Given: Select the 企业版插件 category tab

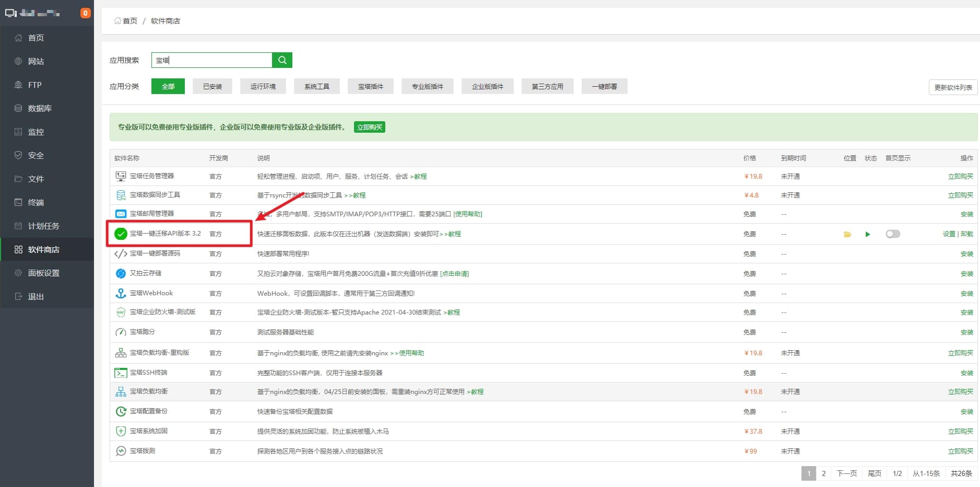Looking at the screenshot, I should 488,86.
